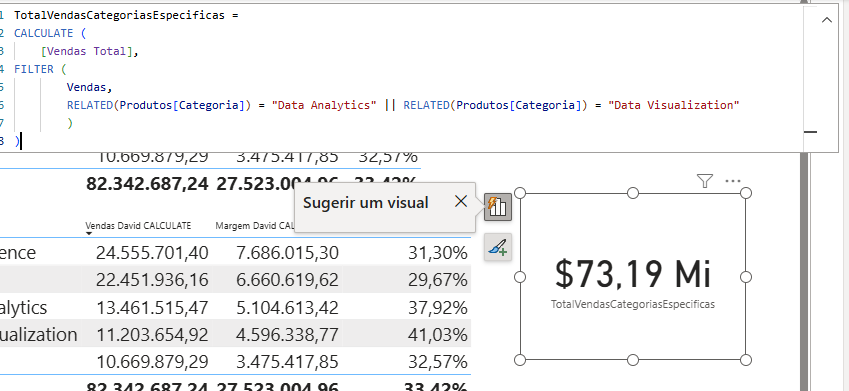
Task: Click the 31,30% percentage cell
Action: pos(437,252)
